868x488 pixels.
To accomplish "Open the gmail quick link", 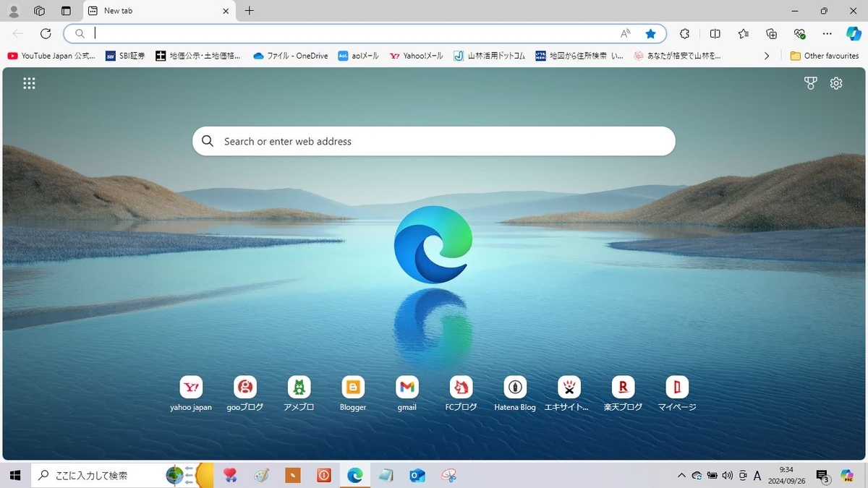I will (x=407, y=394).
